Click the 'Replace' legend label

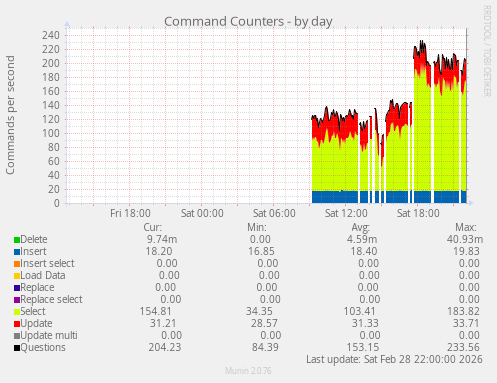37,287
